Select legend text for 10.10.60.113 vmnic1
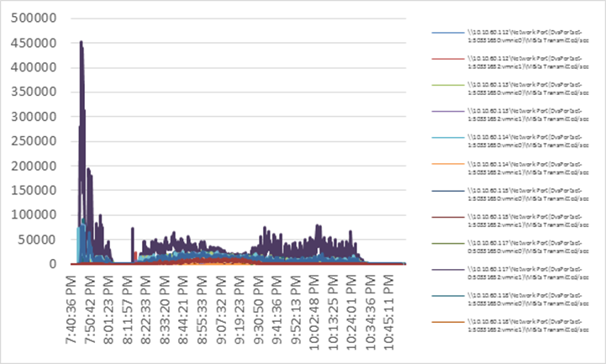Image resolution: width=606 pixels, height=364 pixels. click(x=528, y=115)
